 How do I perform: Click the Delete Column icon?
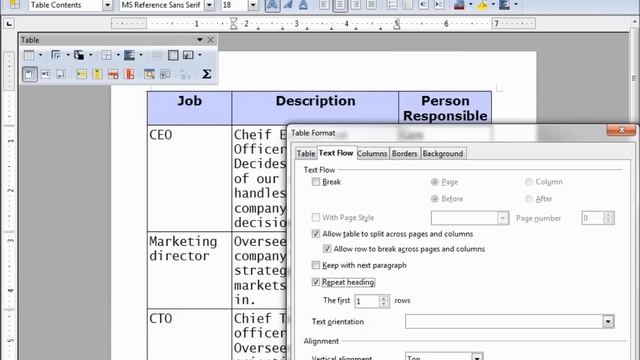click(x=129, y=74)
